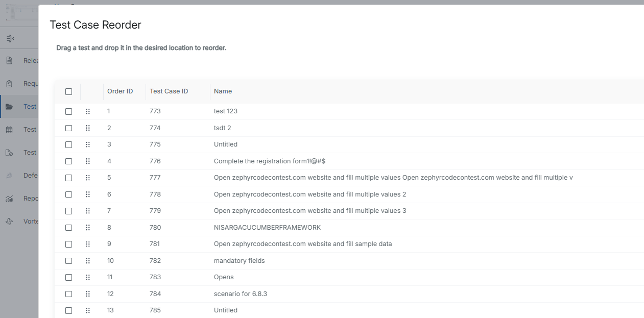Open Reports chart icon in sidebar
This screenshot has height=318, width=644.
9,199
